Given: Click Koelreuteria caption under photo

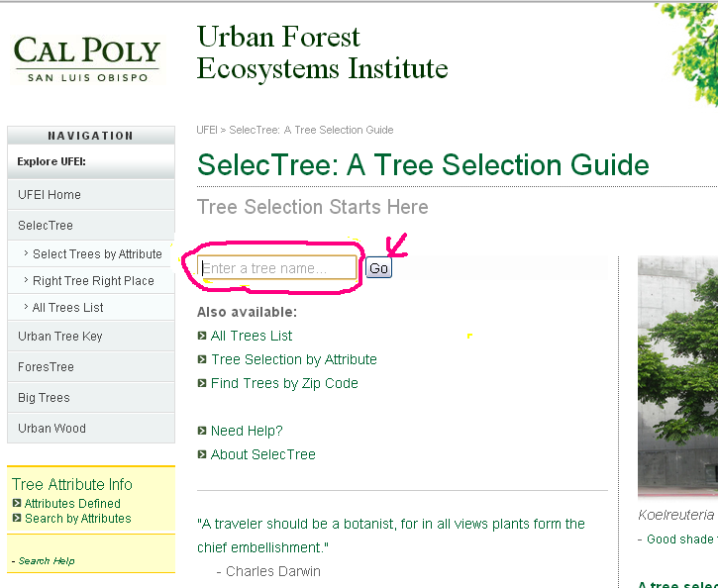Looking at the screenshot, I should [676, 515].
